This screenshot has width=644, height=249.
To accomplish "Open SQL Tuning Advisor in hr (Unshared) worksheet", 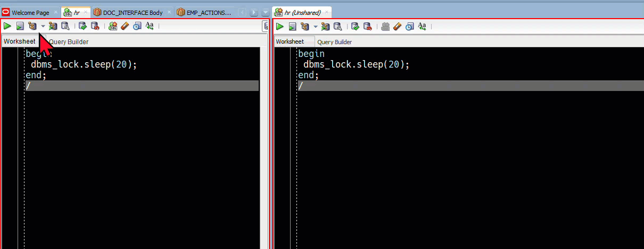I will point(337,26).
